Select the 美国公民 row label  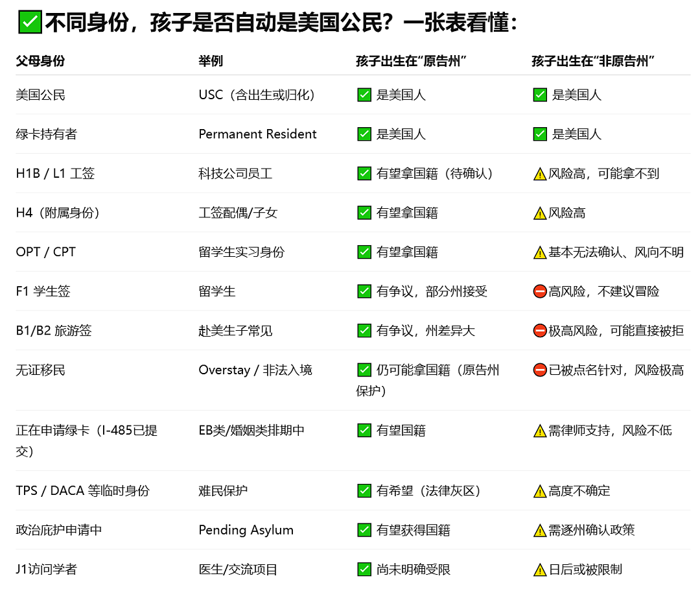(40, 95)
